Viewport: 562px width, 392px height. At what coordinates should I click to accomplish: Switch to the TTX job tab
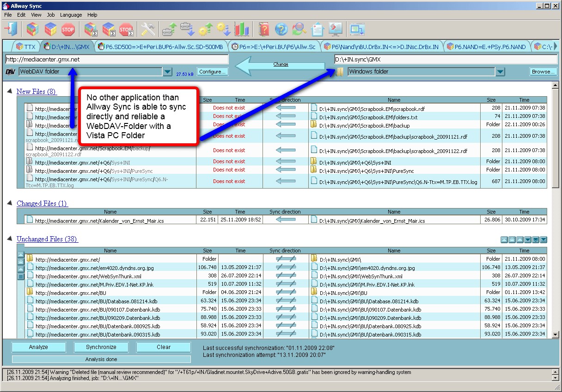[26, 47]
